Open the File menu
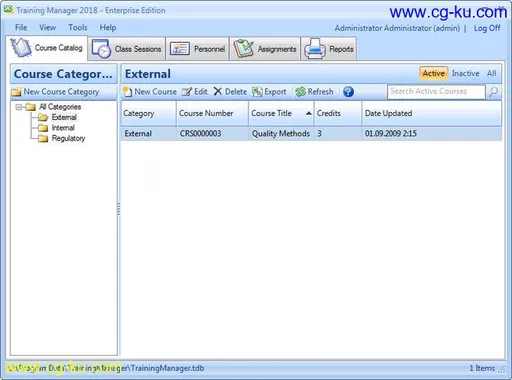The height and width of the screenshot is (380, 512). coord(21,28)
